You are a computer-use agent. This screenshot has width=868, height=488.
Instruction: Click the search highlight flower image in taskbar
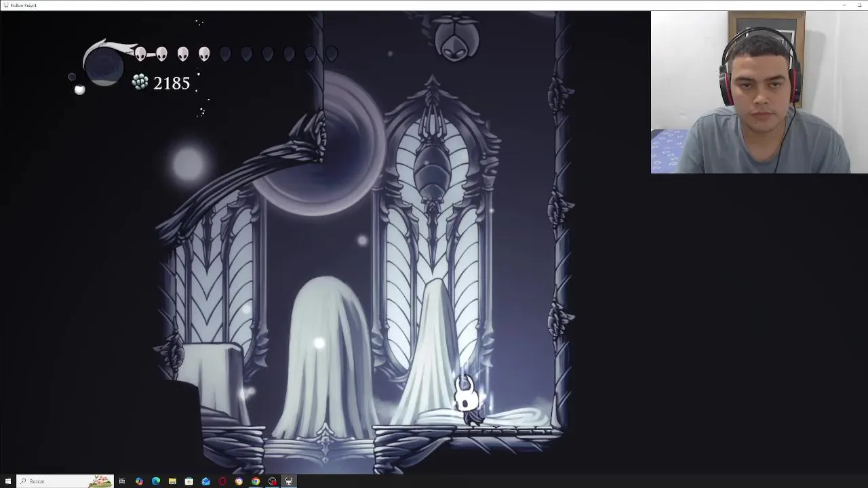[x=100, y=481]
